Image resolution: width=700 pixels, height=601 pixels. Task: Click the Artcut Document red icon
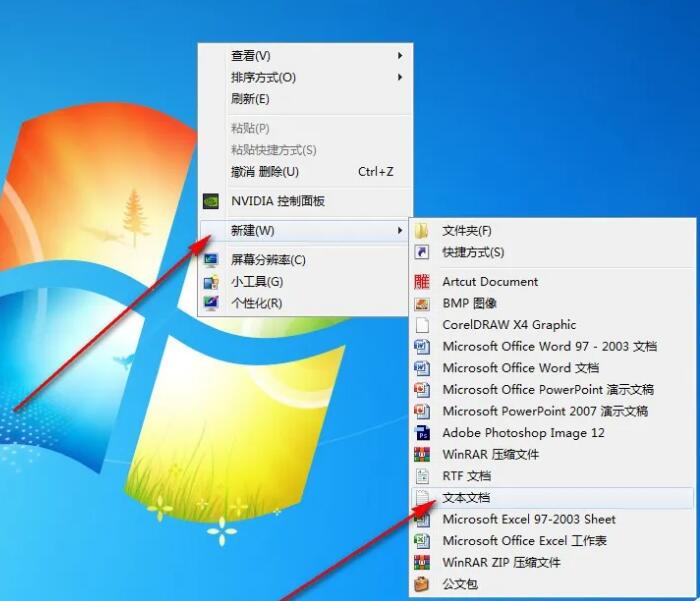[x=422, y=282]
